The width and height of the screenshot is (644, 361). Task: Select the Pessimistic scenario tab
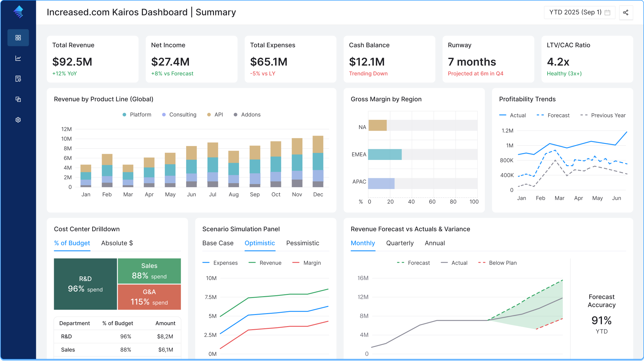coord(302,243)
